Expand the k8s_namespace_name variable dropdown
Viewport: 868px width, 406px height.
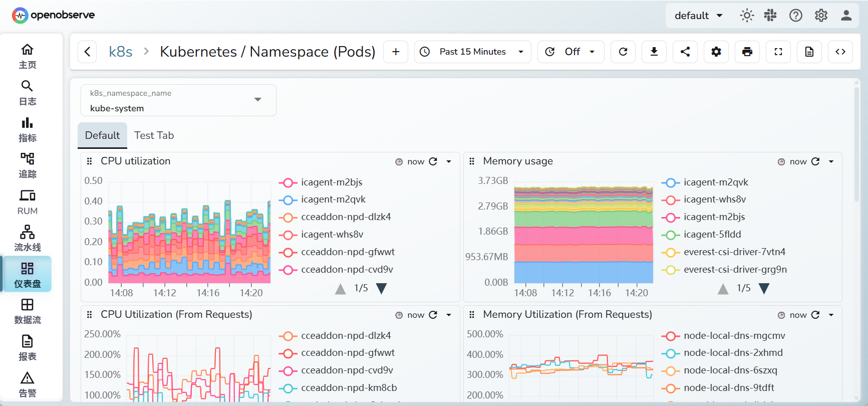(x=178, y=100)
